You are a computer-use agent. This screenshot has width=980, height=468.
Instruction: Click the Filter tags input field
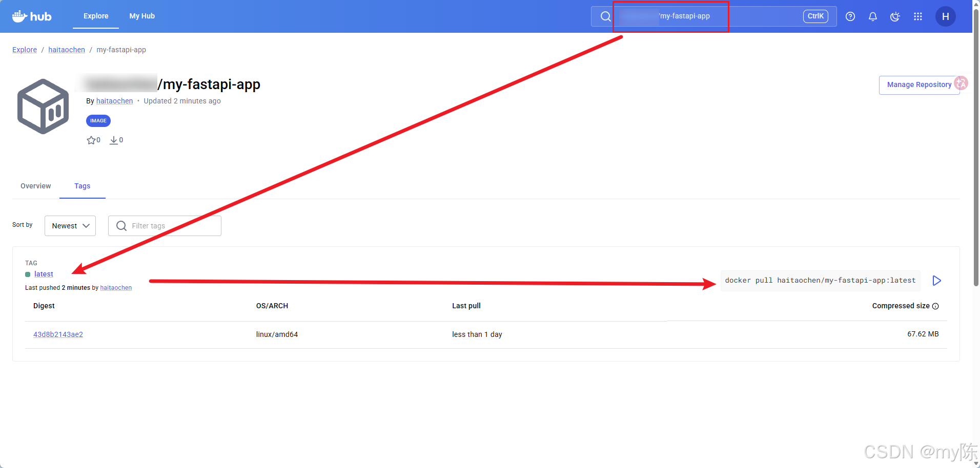pos(165,226)
